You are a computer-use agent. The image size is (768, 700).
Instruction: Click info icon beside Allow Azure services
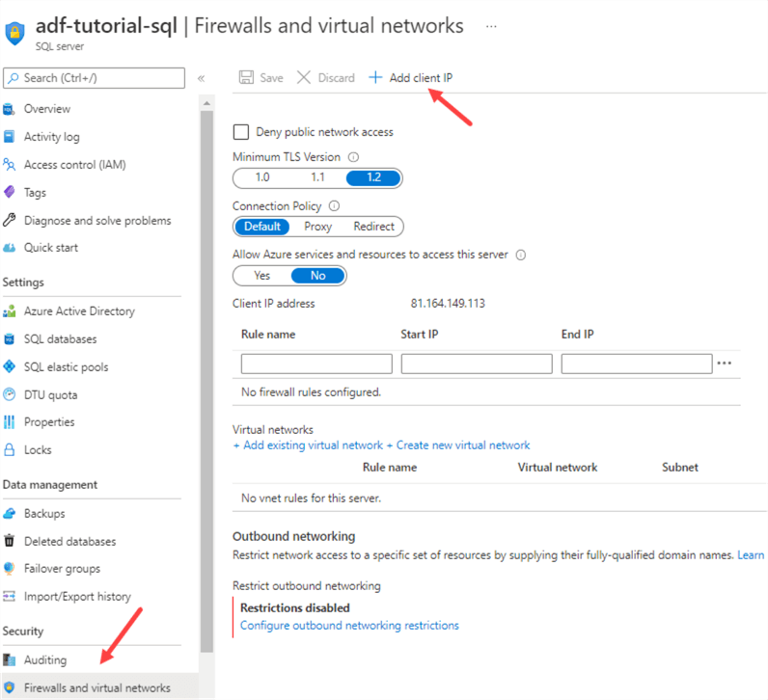coord(521,256)
